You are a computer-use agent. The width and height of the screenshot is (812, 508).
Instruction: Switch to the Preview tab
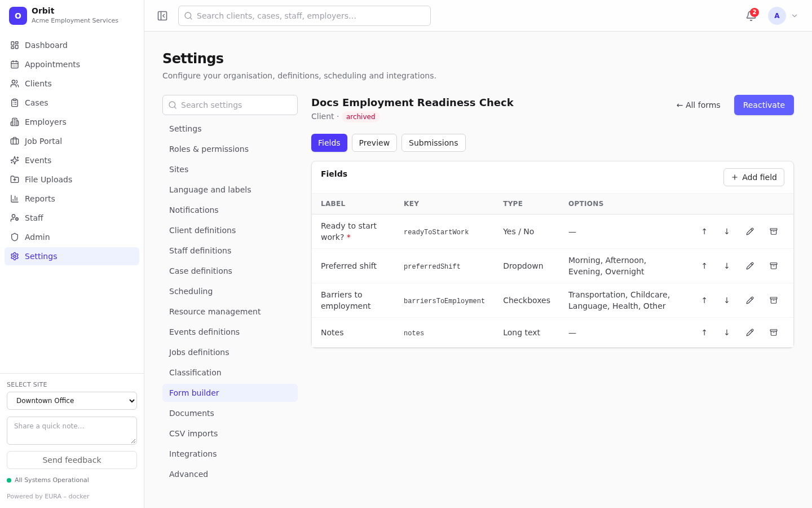374,143
